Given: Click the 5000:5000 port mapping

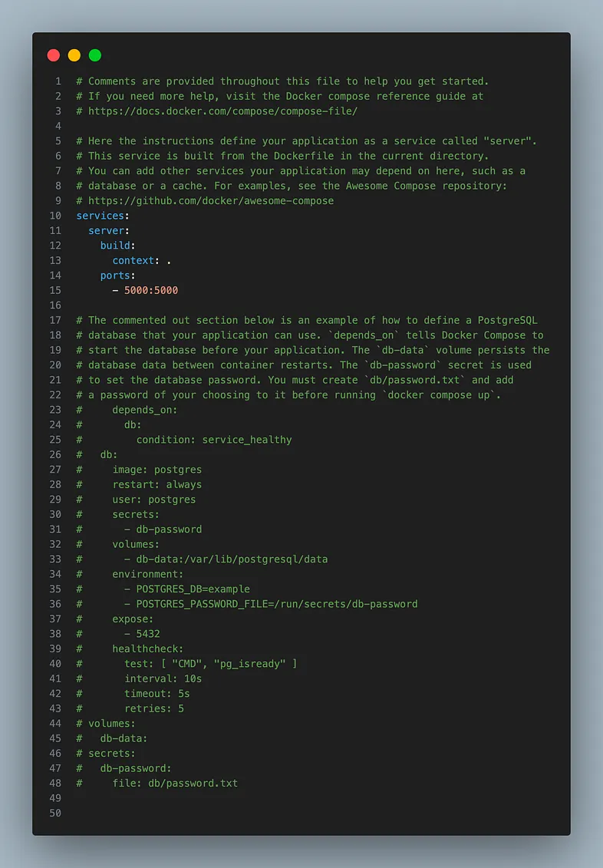Looking at the screenshot, I should click(151, 291).
